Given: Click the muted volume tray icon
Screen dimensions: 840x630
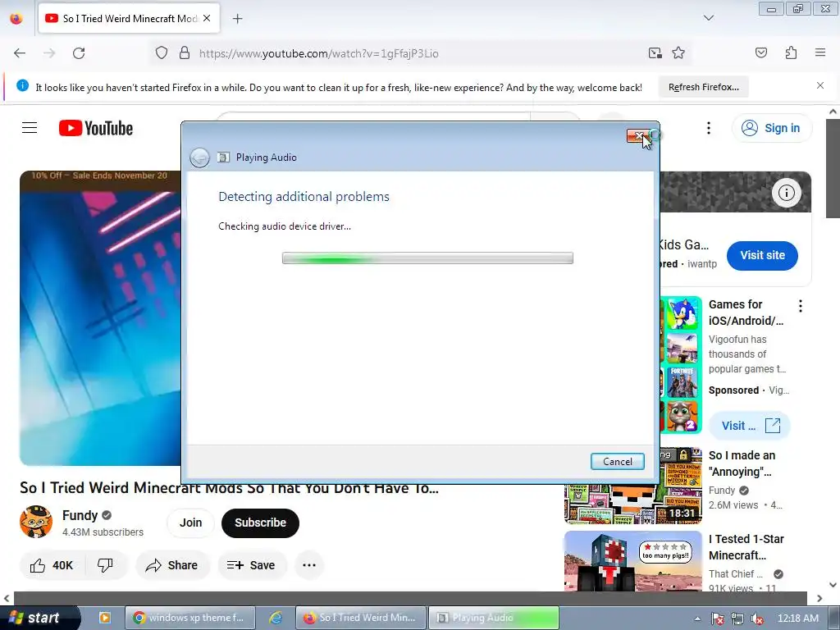Looking at the screenshot, I should pyautogui.click(x=757, y=619).
